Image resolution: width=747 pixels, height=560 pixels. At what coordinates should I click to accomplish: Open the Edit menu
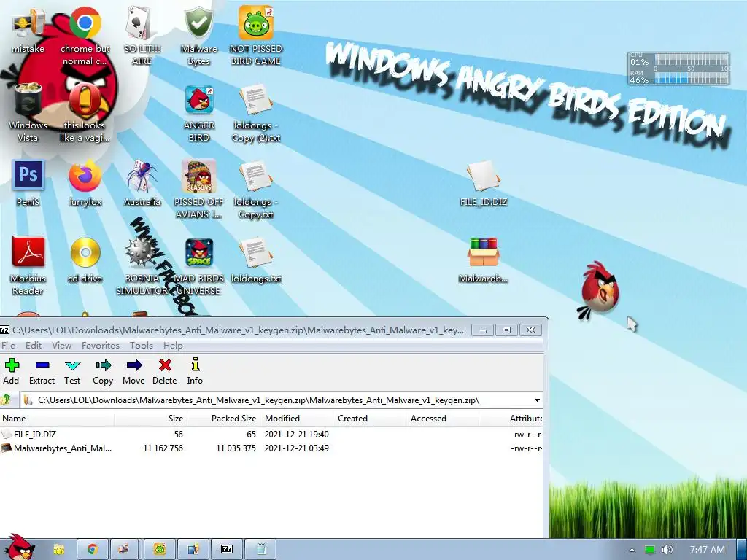(34, 345)
